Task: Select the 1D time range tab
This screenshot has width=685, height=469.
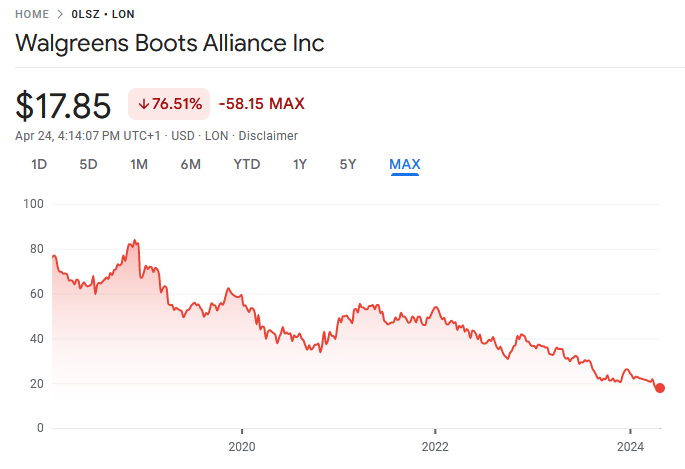Action: pos(39,165)
